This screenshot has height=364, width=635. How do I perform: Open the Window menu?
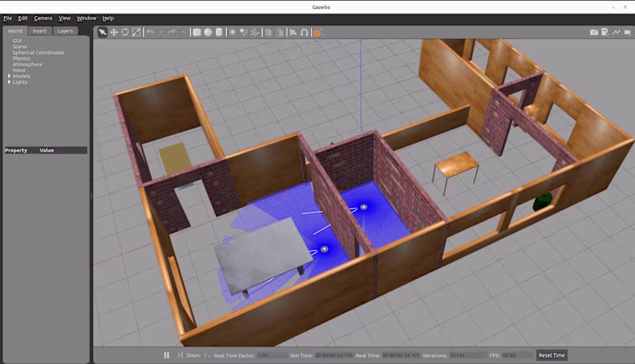tap(87, 18)
